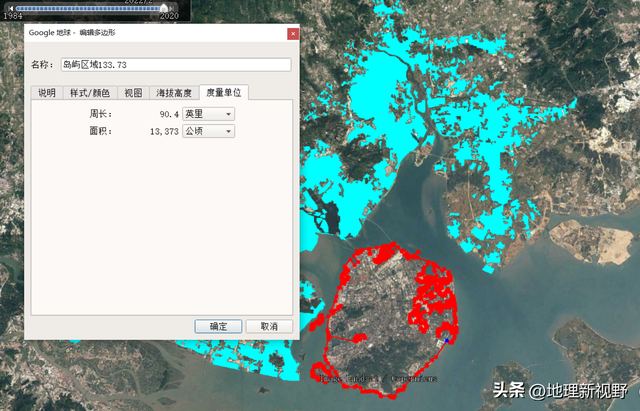Open the 周长 unit dropdown showing 英里

click(209, 114)
